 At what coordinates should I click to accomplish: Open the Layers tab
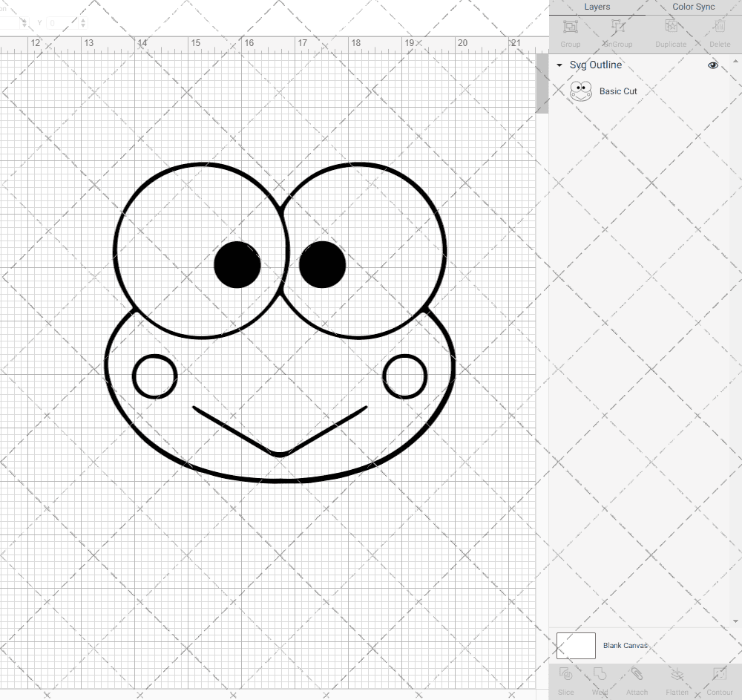click(597, 7)
